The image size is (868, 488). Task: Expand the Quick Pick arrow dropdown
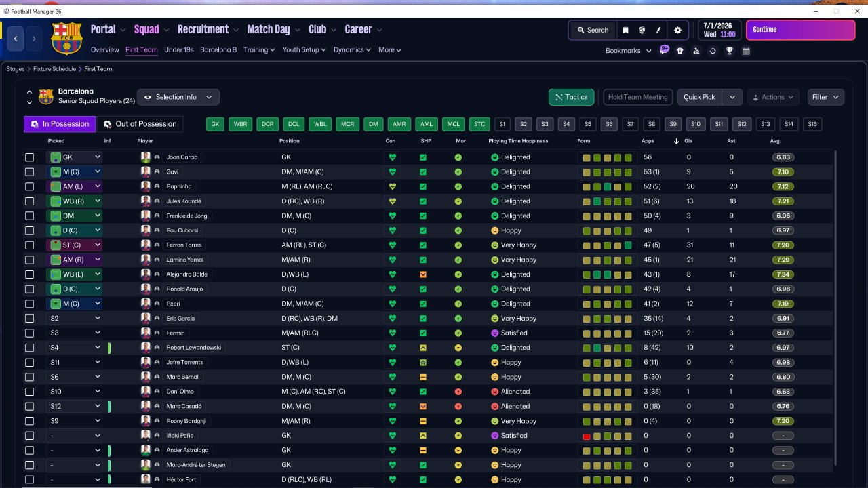732,97
